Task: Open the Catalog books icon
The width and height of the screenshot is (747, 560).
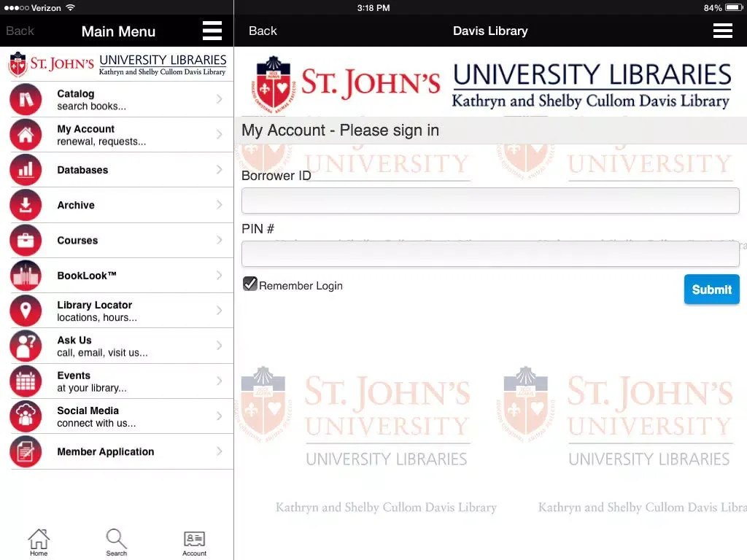Action: (26, 99)
